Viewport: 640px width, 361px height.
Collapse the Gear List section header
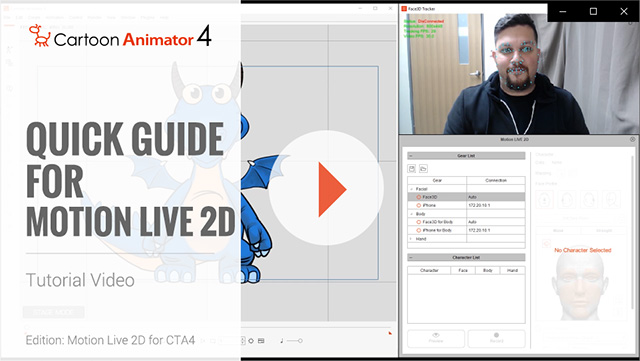466,156
